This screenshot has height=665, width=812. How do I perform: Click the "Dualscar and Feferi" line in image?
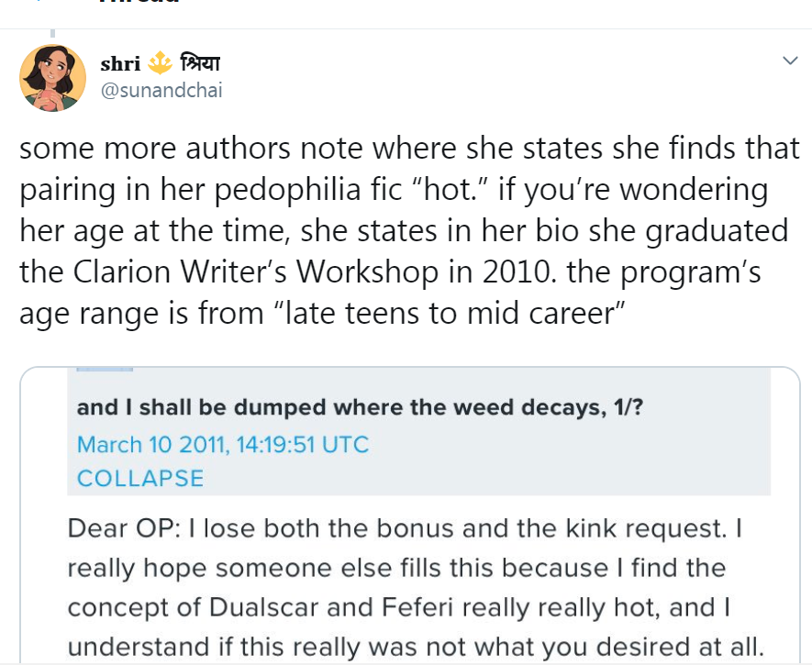(x=399, y=607)
